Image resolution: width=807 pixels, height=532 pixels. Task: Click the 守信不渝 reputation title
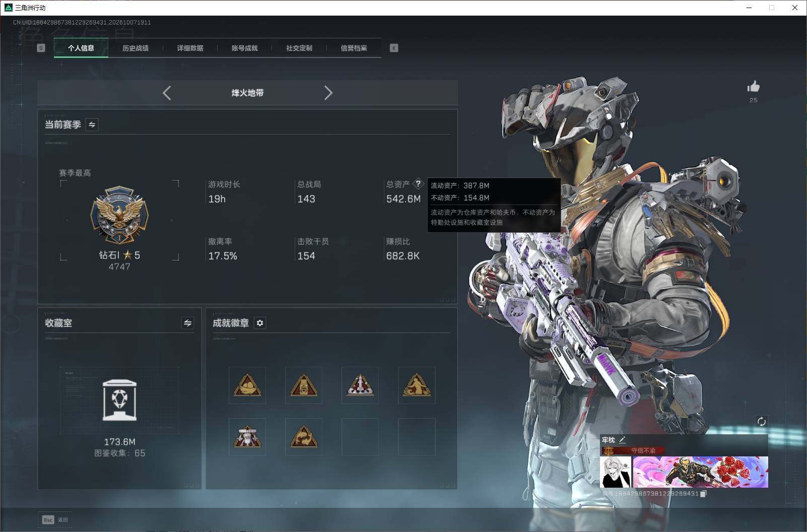[643, 450]
